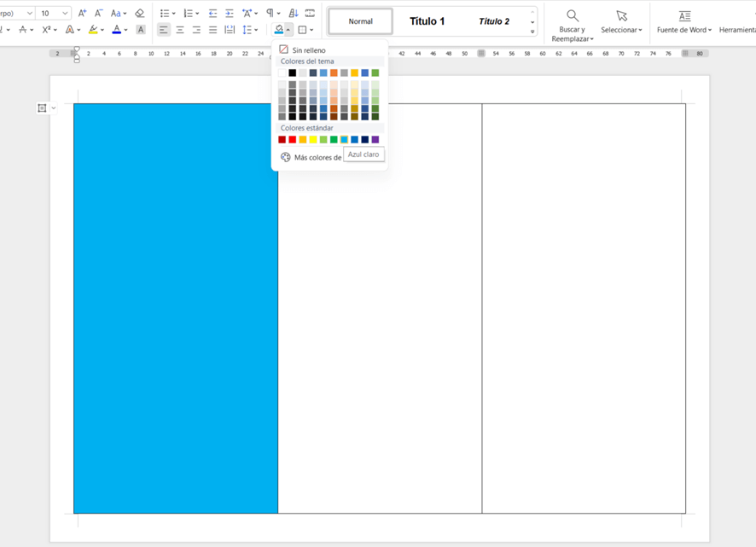
Task: Expand the borders dropdown arrow
Action: pyautogui.click(x=312, y=31)
